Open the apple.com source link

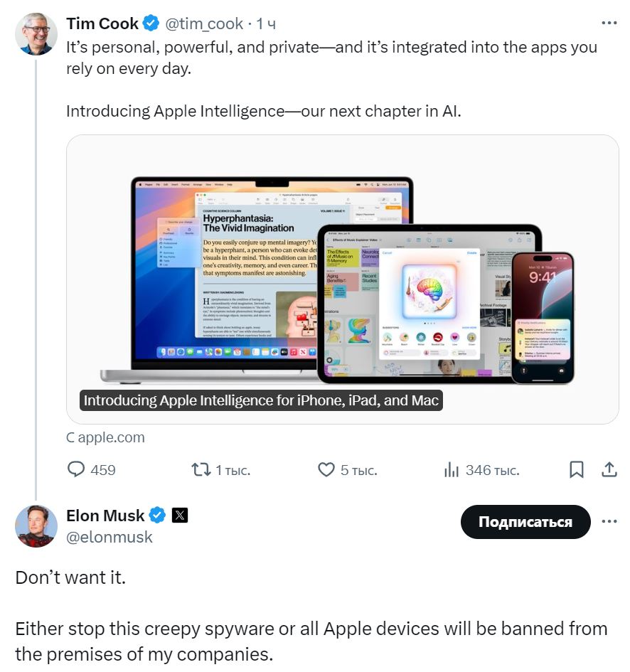point(106,437)
